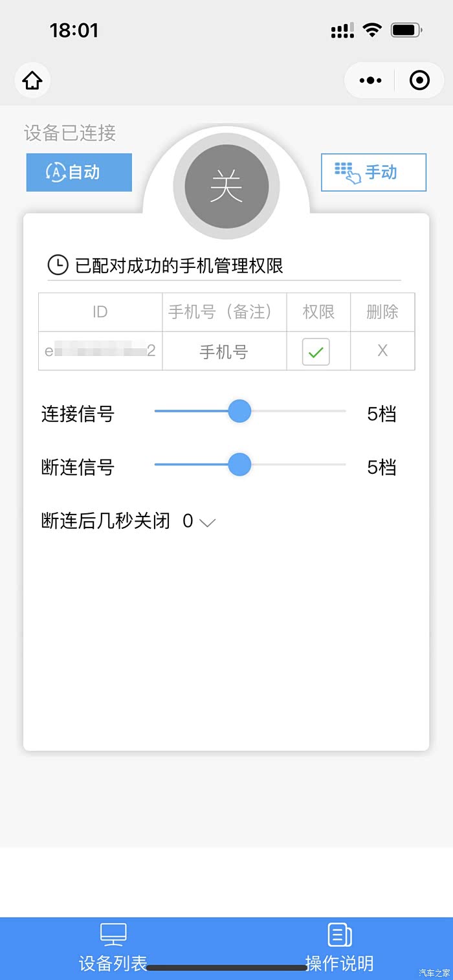The image size is (453, 980).
Task: Enable 自动 automatic mode
Action: (x=79, y=172)
